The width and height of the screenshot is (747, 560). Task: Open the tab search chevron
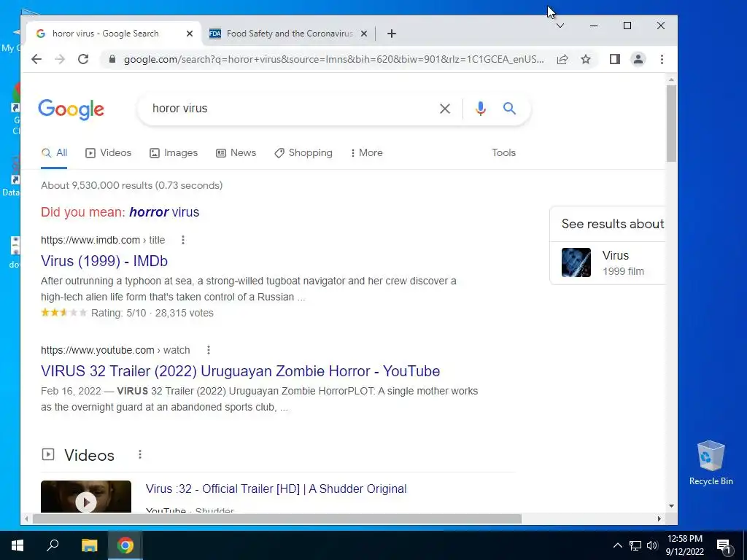(x=560, y=26)
